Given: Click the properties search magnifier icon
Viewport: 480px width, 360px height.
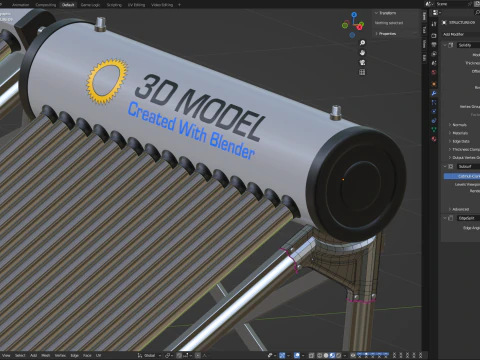Looking at the screenshot, I should tap(477, 13).
